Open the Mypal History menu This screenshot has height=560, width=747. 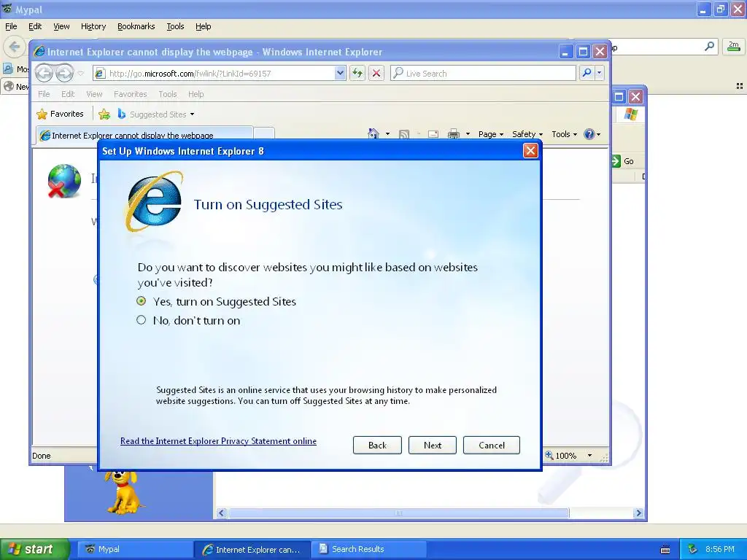click(x=93, y=27)
